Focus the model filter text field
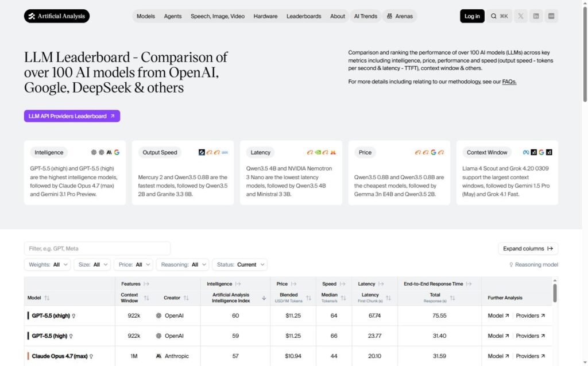The image size is (588, 366). click(x=97, y=249)
